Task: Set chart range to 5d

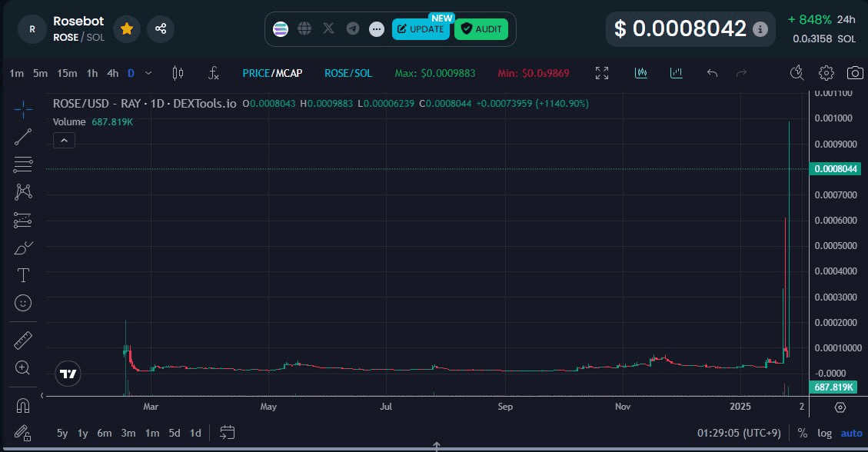Action: [x=175, y=434]
